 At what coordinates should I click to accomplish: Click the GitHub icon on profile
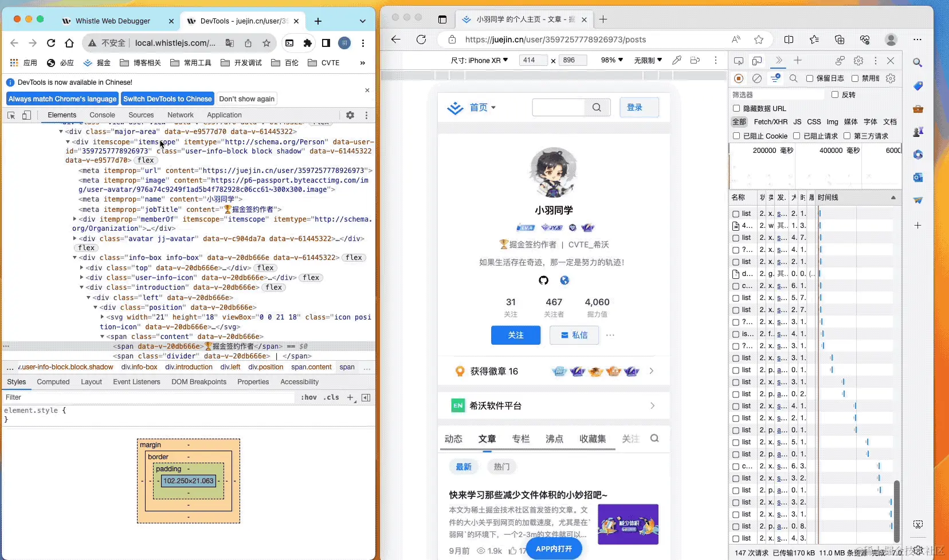(543, 280)
